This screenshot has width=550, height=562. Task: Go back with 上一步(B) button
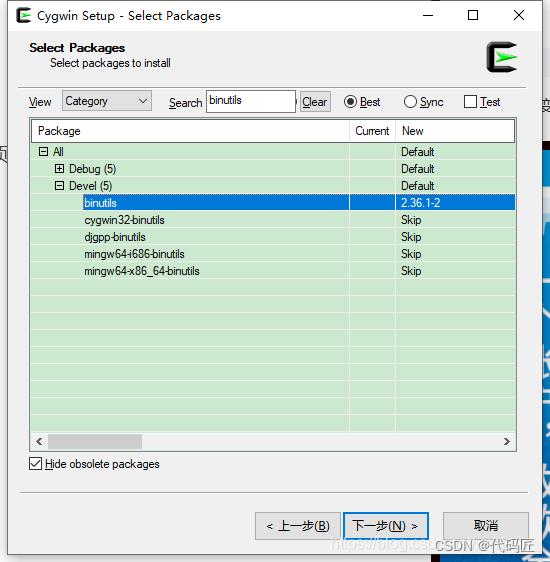point(298,526)
